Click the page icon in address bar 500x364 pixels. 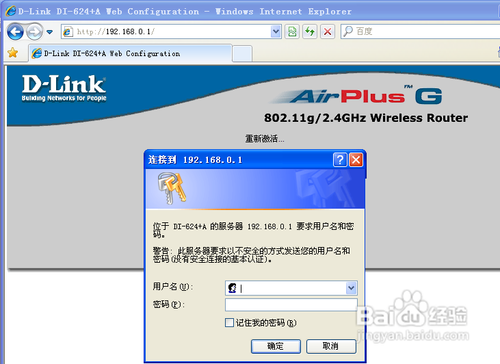pos(68,32)
